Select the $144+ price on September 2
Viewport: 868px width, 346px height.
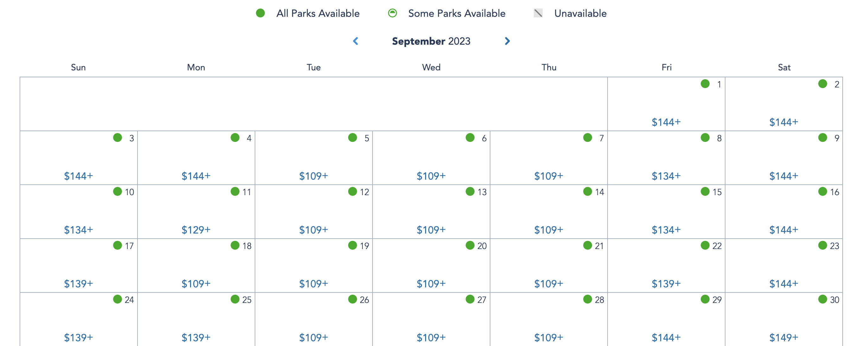(x=783, y=122)
